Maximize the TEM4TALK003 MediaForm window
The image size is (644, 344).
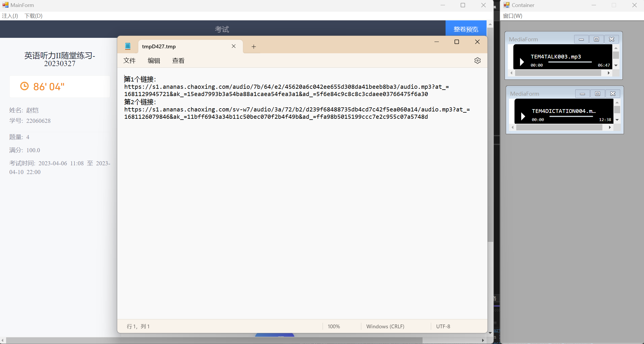click(596, 39)
